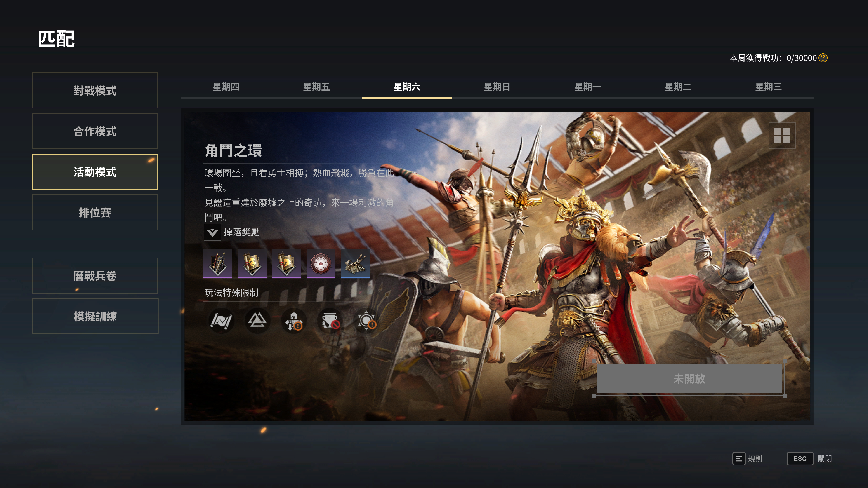This screenshot has height=488, width=868.
Task: Open the map scroll restriction icon
Action: [221, 321]
